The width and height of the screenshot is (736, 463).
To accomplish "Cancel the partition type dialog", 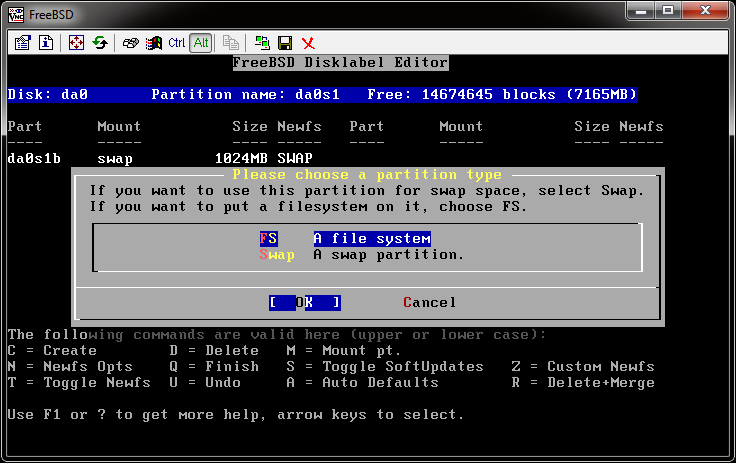I will pos(429,302).
